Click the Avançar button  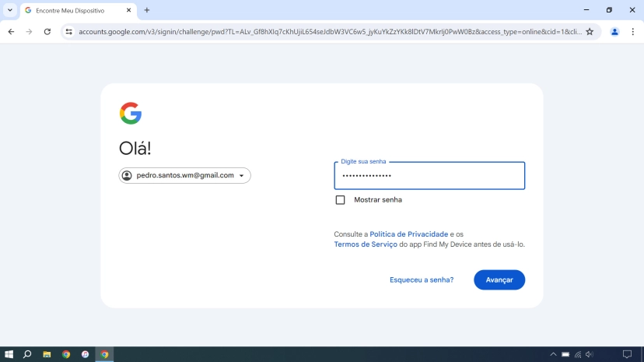point(499,279)
